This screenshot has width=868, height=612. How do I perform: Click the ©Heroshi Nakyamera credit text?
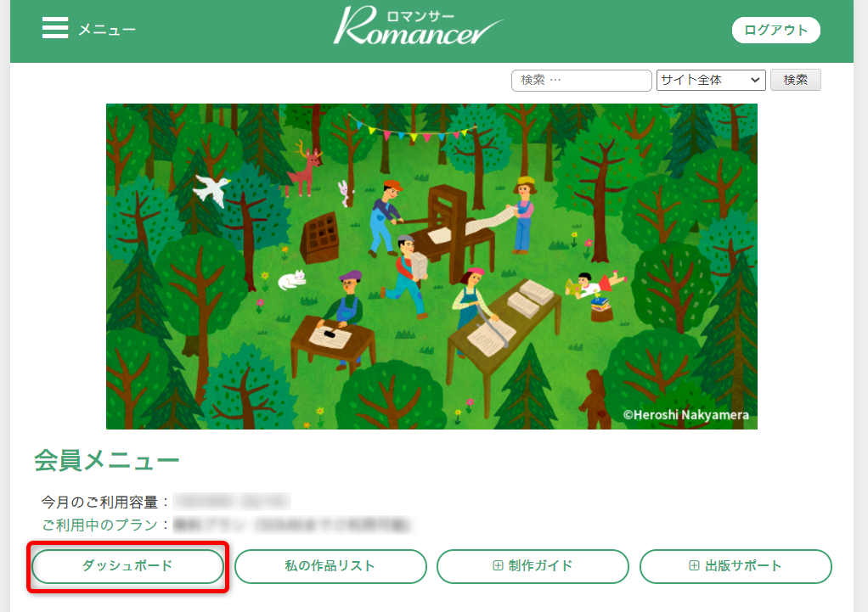pos(685,416)
